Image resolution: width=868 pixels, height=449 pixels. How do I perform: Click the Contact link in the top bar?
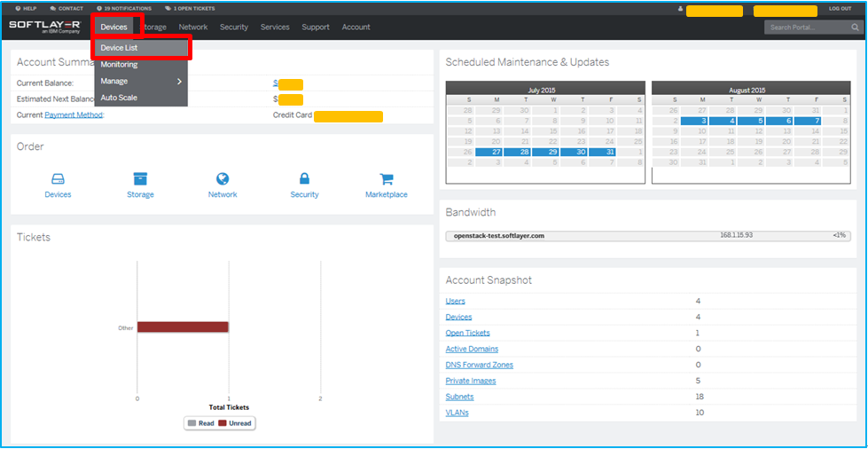(66, 9)
